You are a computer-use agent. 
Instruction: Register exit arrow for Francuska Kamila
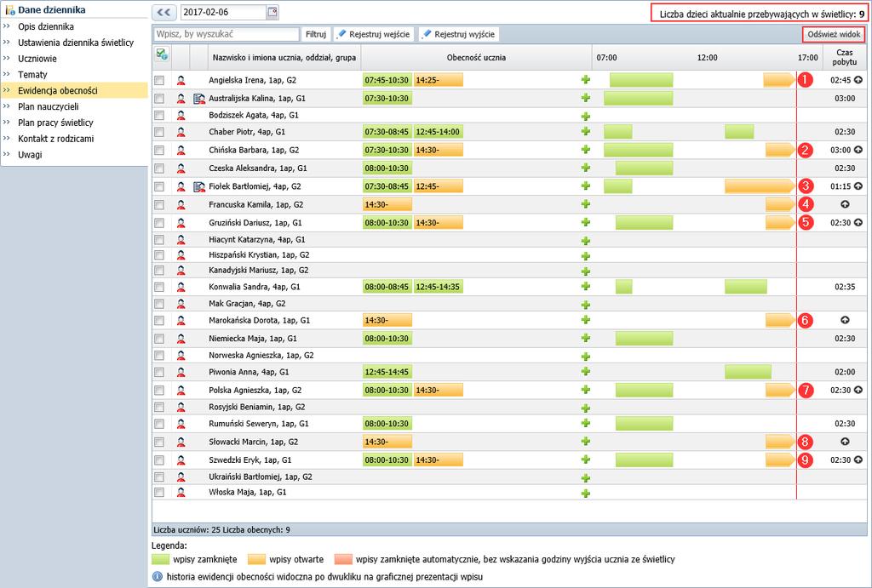(845, 204)
